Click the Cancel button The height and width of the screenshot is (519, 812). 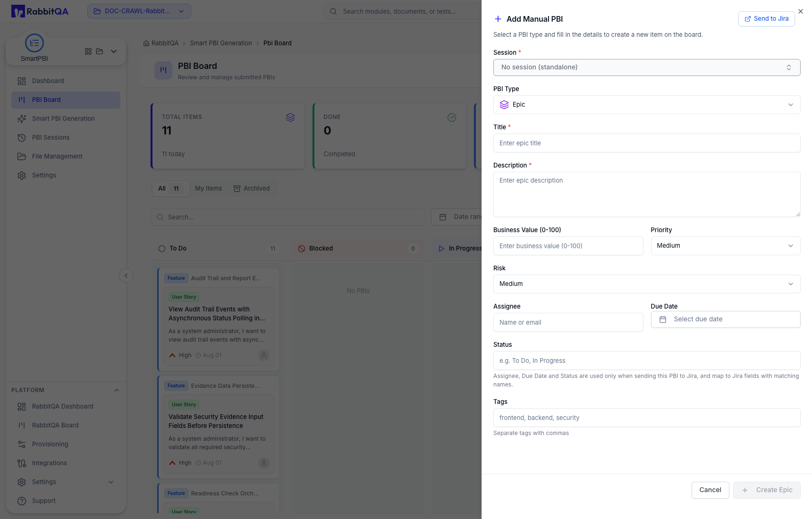pos(710,490)
